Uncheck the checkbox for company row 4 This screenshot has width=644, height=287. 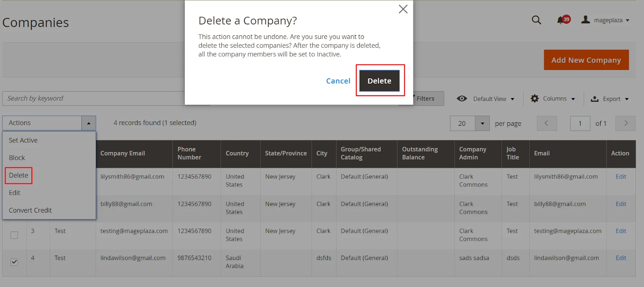tap(14, 262)
